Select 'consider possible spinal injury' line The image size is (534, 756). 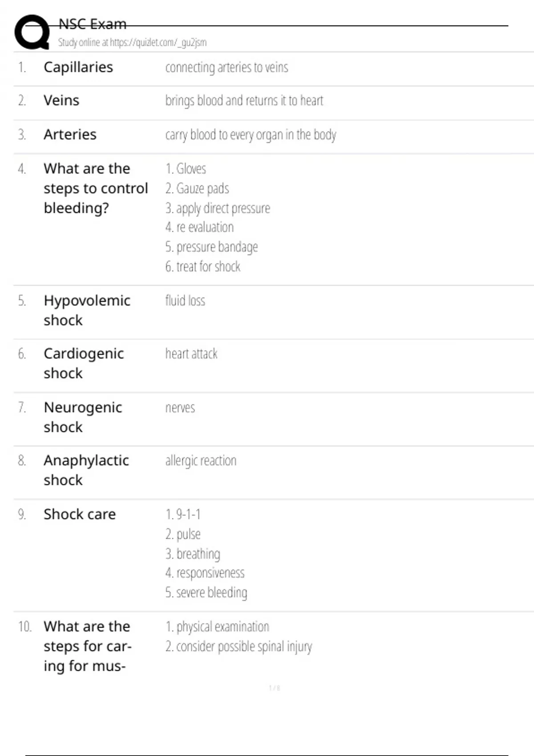pyautogui.click(x=239, y=646)
